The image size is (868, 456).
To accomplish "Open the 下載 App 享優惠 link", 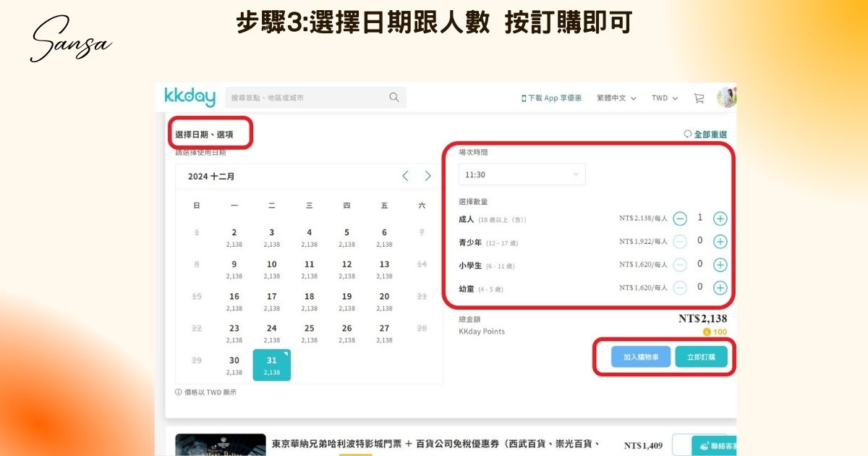I will click(x=551, y=98).
